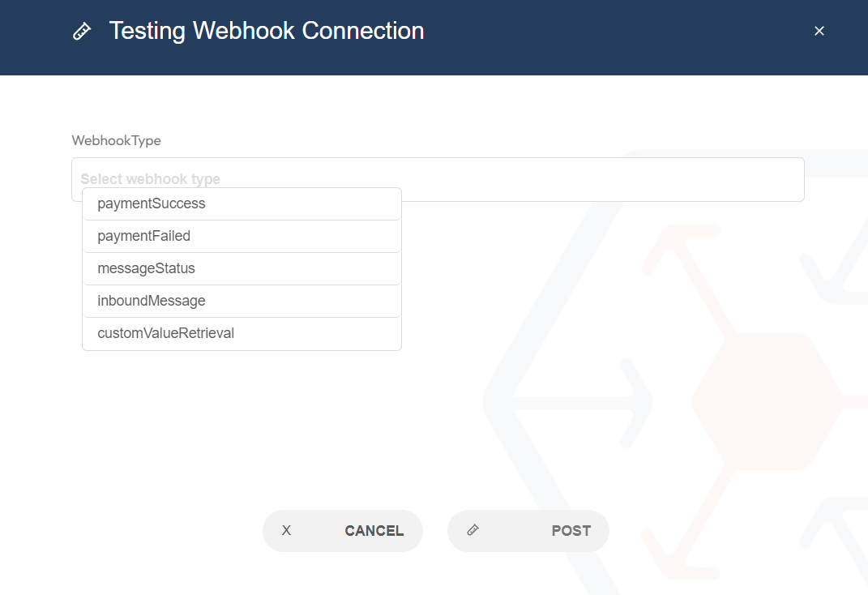
Task: Pick messageStatus webhook type
Action: pos(242,268)
